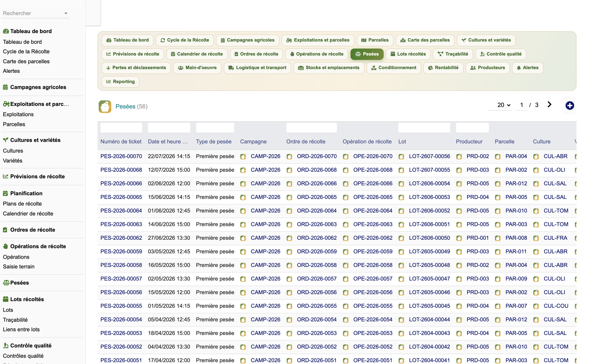Click operation icon in row PES-2026-00066
589x364 pixels.
click(346, 184)
